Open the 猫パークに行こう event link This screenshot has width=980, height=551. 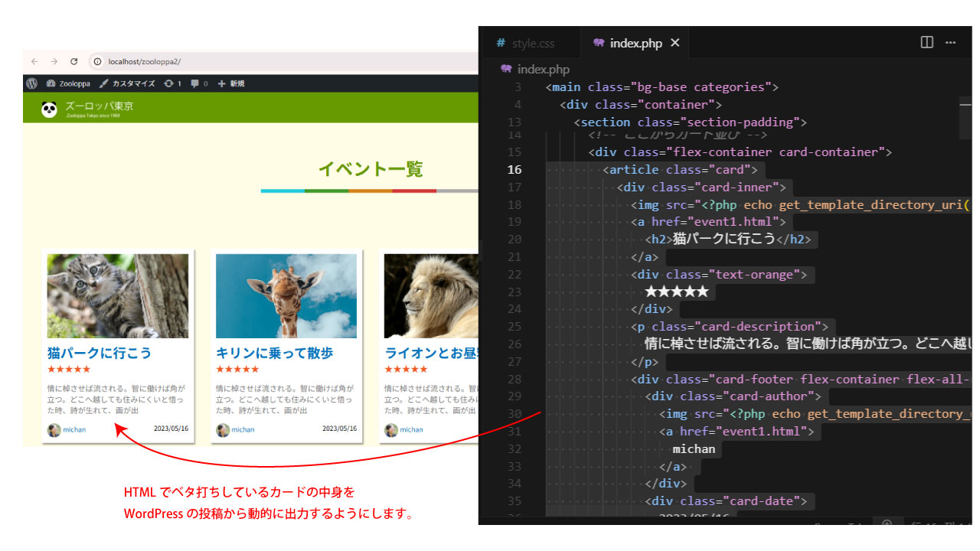(x=100, y=353)
